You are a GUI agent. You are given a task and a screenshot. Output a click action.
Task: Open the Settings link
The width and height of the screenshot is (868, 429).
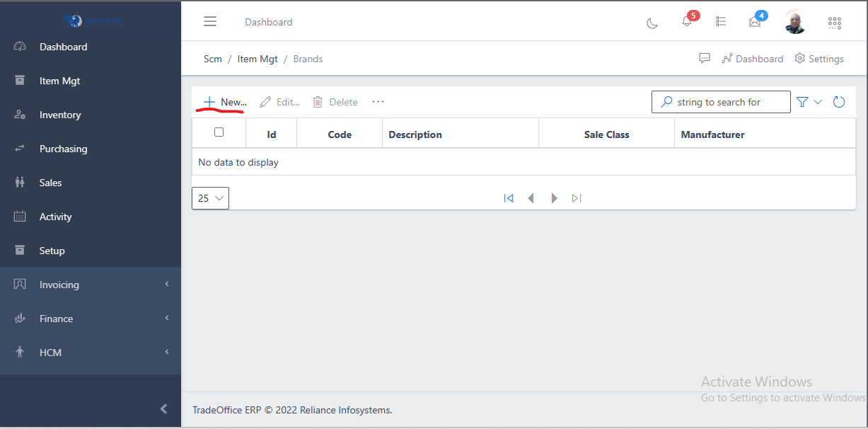click(x=819, y=59)
